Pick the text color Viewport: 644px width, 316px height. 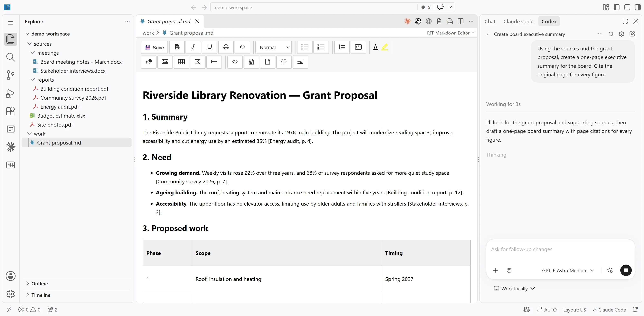(x=375, y=47)
